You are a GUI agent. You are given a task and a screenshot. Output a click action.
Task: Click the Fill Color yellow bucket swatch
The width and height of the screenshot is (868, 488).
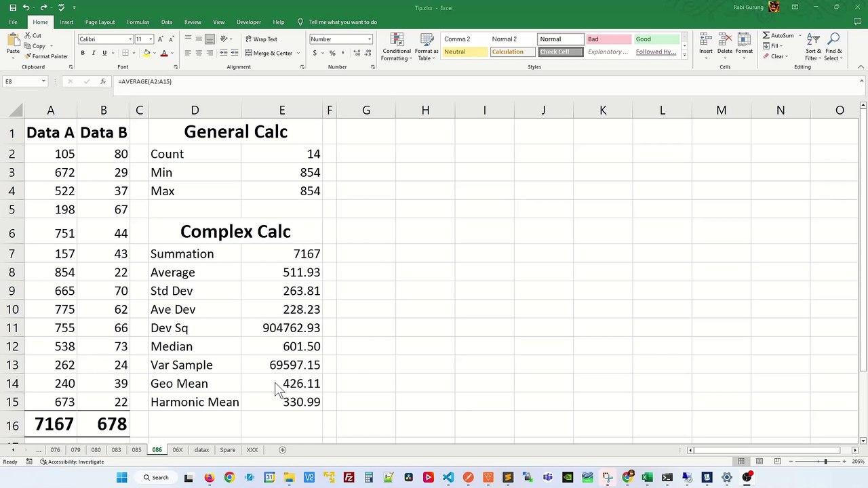[x=146, y=53]
